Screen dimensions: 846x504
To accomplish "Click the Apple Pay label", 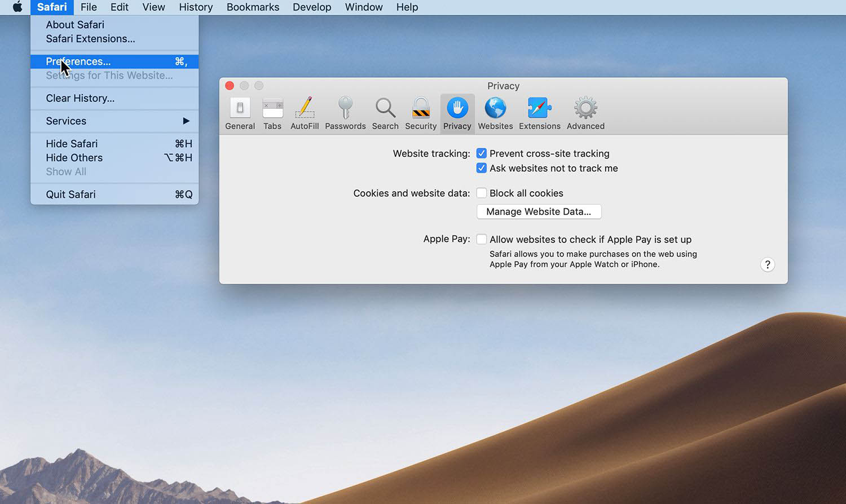I will [447, 238].
